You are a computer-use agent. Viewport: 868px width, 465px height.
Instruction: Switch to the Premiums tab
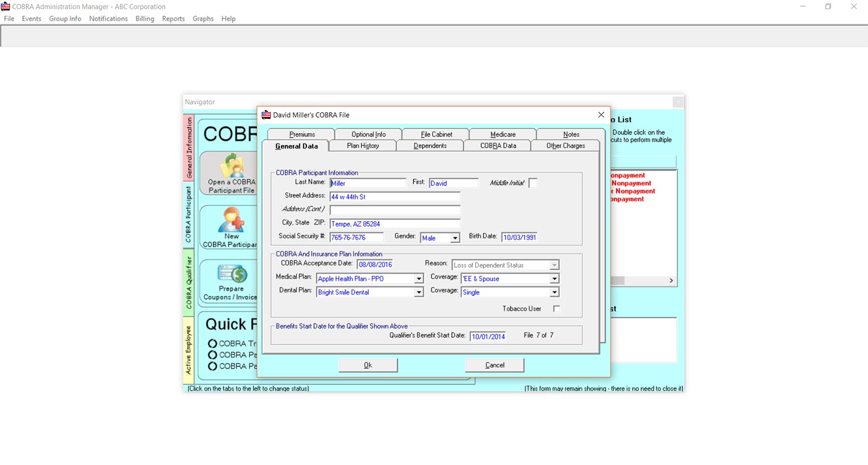click(x=302, y=134)
